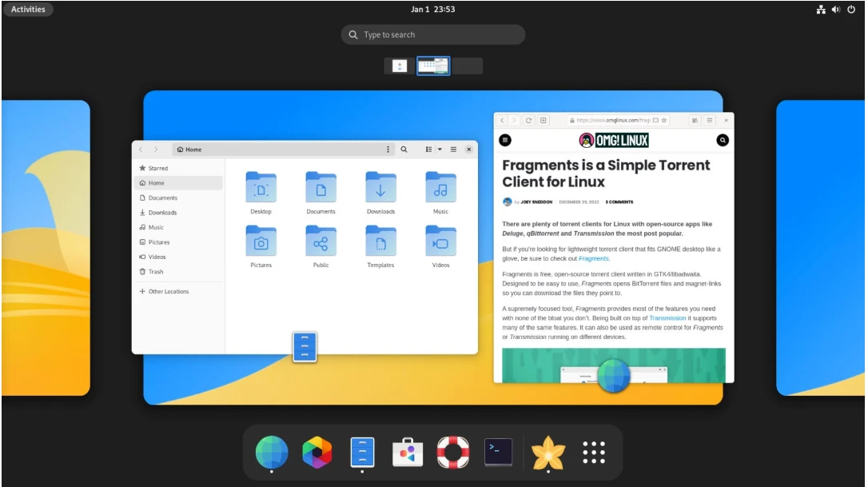
Task: Open the GNOME Web browser from the dock
Action: coord(272,452)
